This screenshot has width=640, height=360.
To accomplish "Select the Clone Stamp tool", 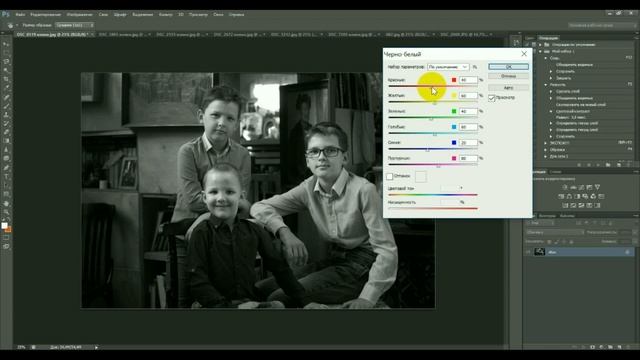I will [6, 115].
